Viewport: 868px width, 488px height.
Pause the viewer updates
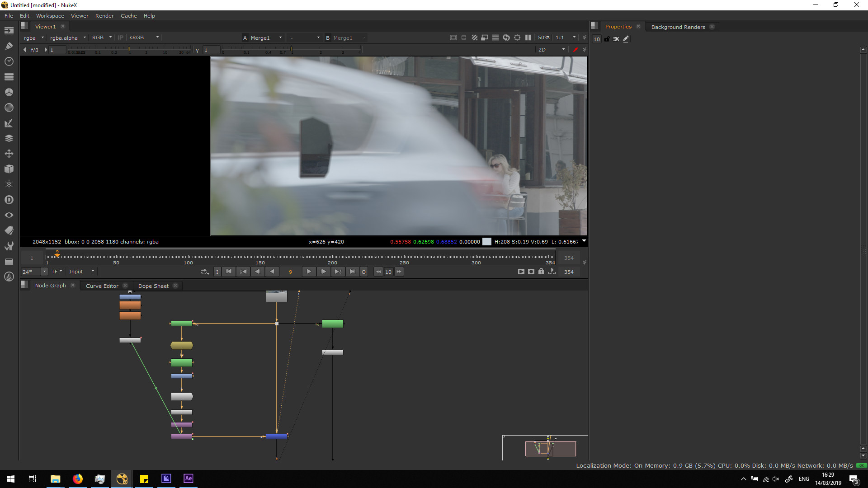tap(528, 38)
